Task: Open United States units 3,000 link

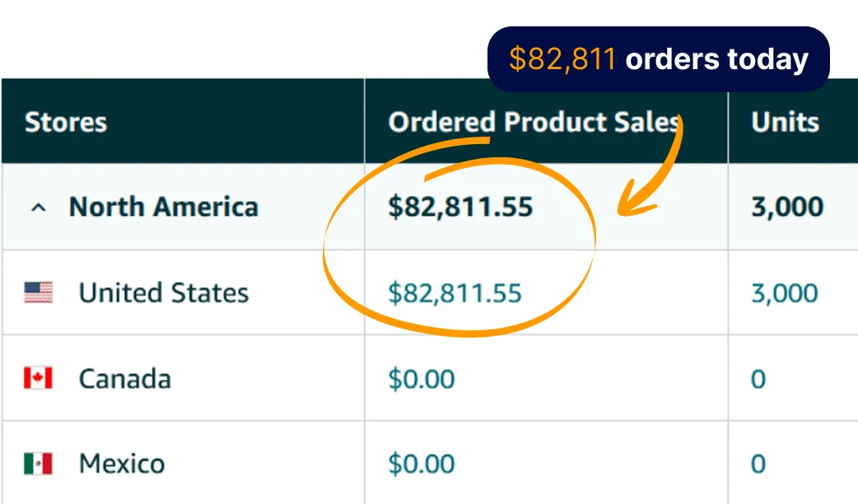Action: (785, 293)
